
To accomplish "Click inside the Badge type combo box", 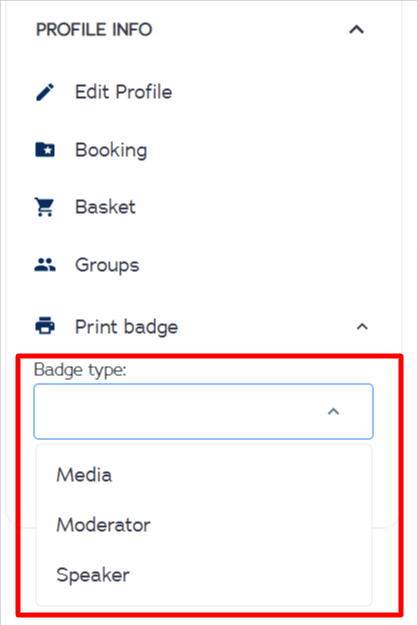I will point(204,411).
